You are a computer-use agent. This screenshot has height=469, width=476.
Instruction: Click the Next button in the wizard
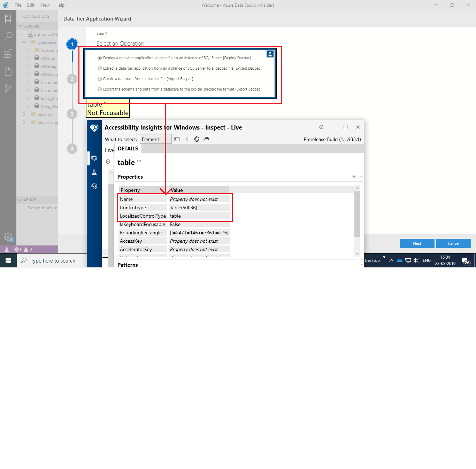click(417, 243)
